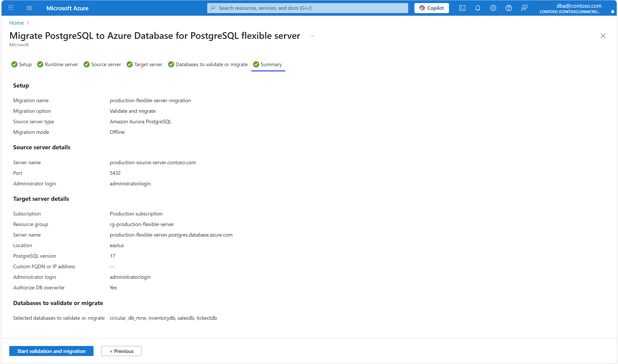The width and height of the screenshot is (618, 364).
Task: Open the ellipsis more options menu
Action: pos(312,36)
